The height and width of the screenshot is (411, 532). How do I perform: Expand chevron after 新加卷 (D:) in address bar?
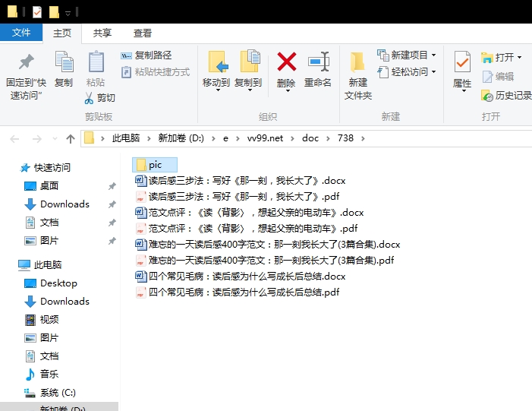pos(213,138)
